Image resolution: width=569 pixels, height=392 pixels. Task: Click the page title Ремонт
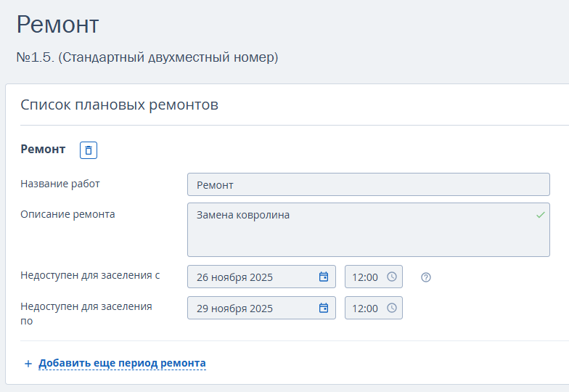click(57, 25)
